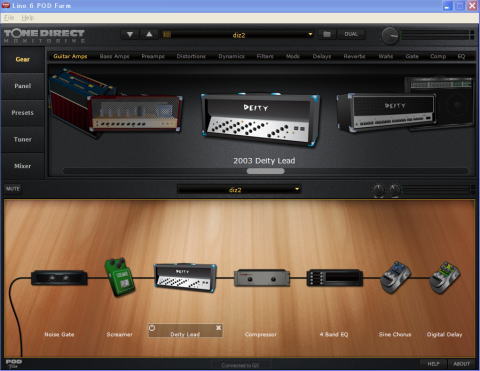Open the Tuner view
The height and width of the screenshot is (371, 480).
pyautogui.click(x=23, y=139)
